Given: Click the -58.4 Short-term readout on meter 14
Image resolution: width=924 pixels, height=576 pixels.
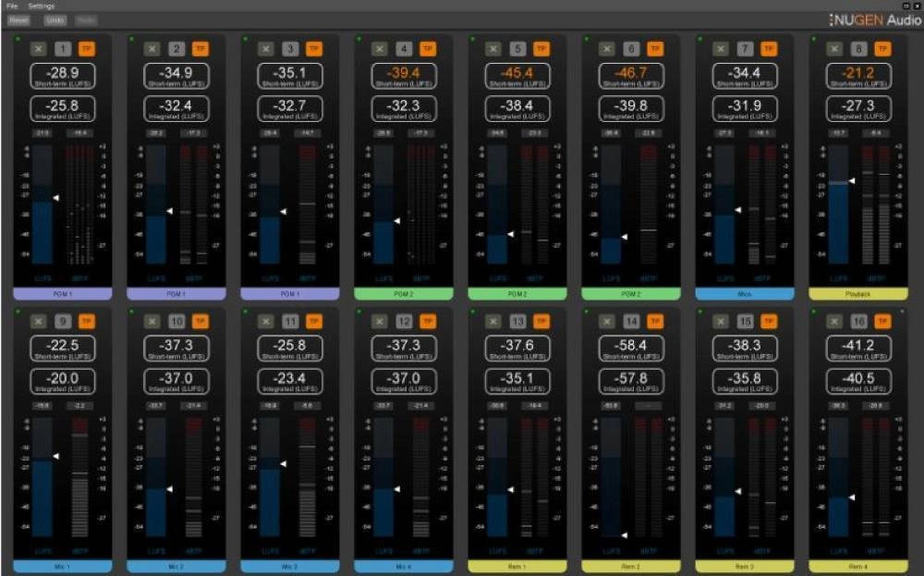Looking at the screenshot, I should click(631, 349).
